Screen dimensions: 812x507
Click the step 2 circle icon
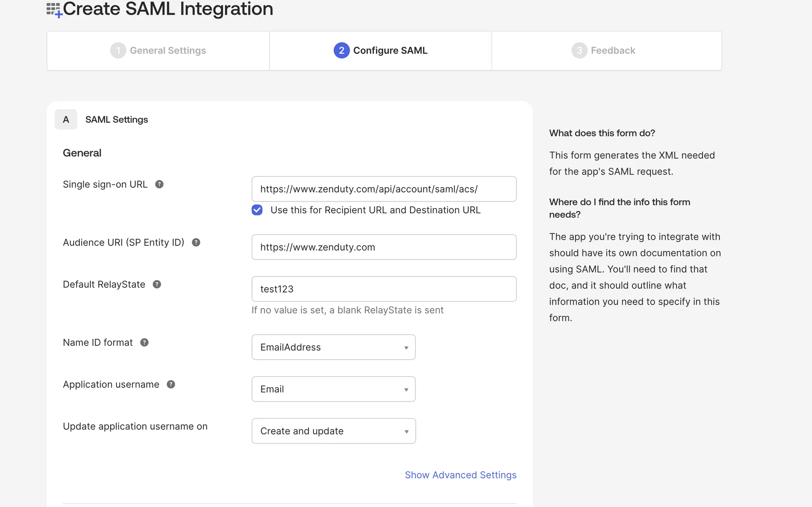(x=341, y=50)
